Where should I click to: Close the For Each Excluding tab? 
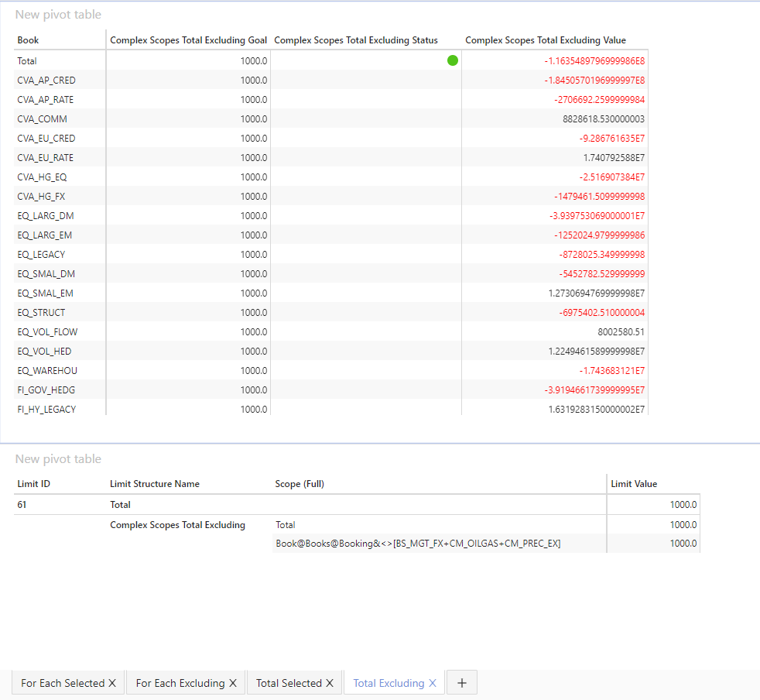[231, 683]
